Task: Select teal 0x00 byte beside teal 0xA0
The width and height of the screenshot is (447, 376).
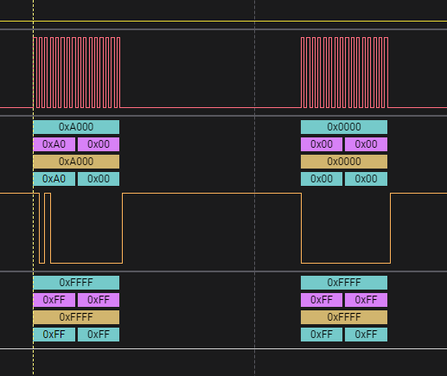Action: pyautogui.click(x=98, y=179)
